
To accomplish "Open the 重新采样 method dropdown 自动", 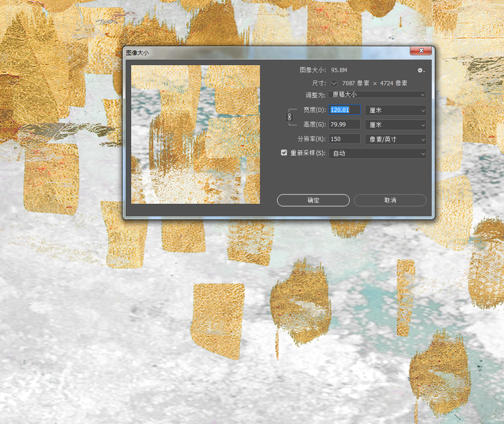I will click(378, 153).
